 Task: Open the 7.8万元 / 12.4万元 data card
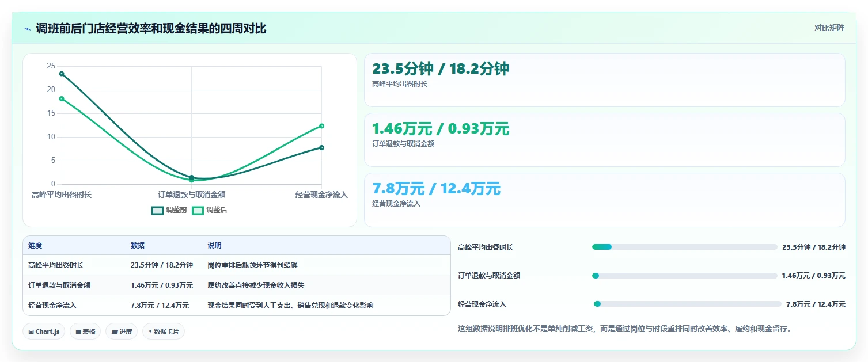[x=605, y=200]
